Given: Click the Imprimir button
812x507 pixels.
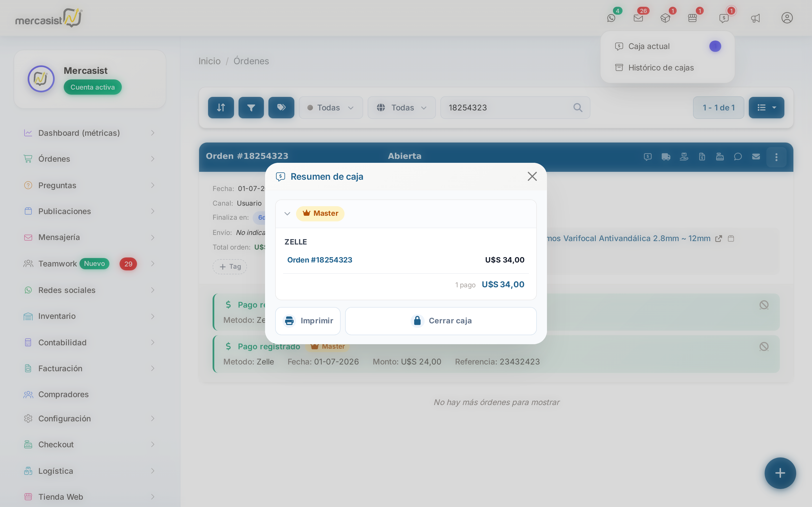Looking at the screenshot, I should 308,321.
